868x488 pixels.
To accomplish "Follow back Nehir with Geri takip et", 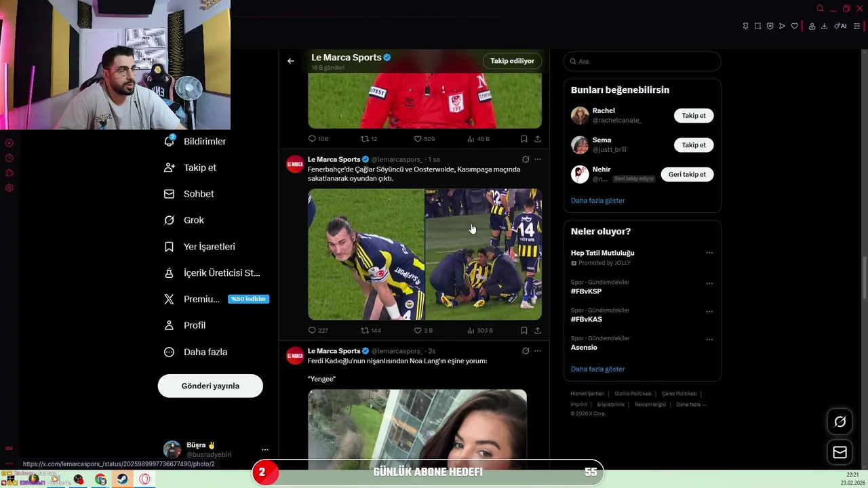I will pos(687,174).
